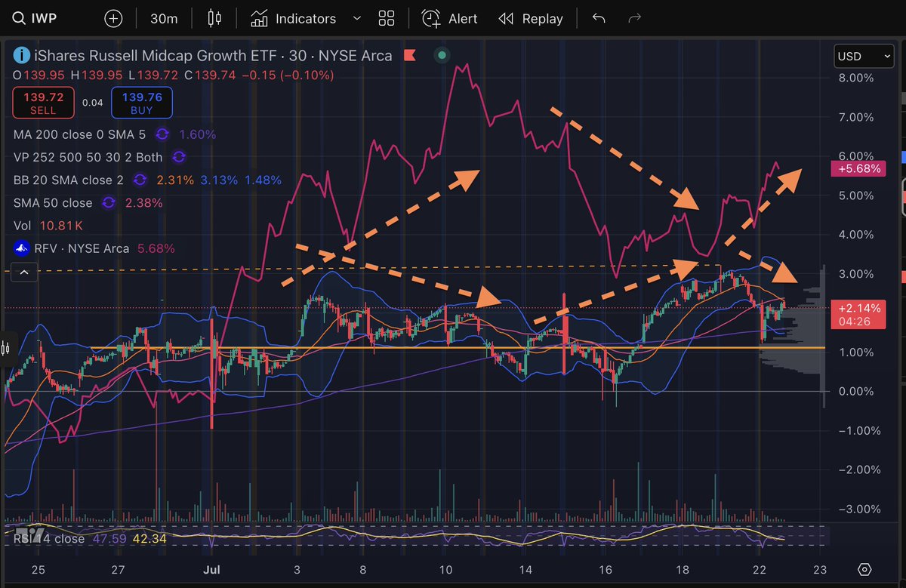Change the 30m time interval

(x=164, y=18)
